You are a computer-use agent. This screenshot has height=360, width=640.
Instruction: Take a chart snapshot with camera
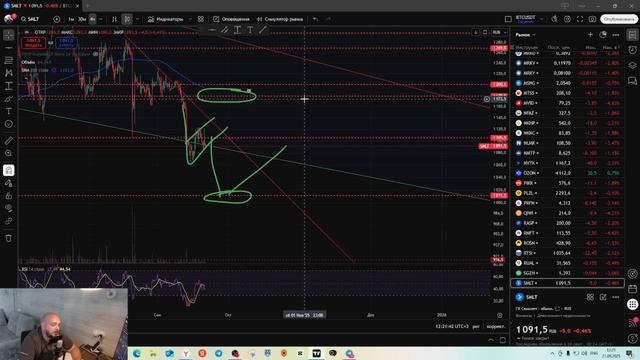click(x=593, y=19)
